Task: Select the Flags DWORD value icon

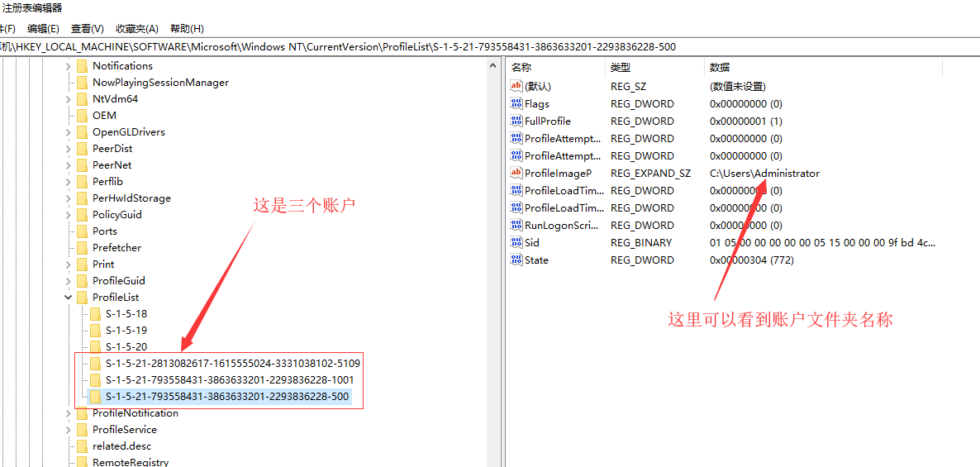Action: [517, 104]
